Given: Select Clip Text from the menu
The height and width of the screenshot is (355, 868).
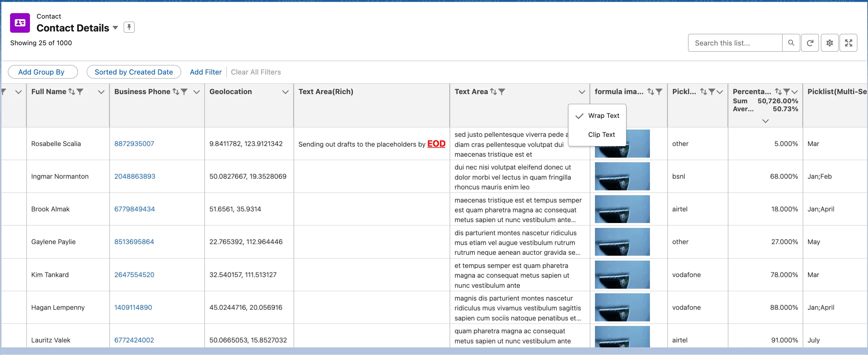Looking at the screenshot, I should click(602, 134).
